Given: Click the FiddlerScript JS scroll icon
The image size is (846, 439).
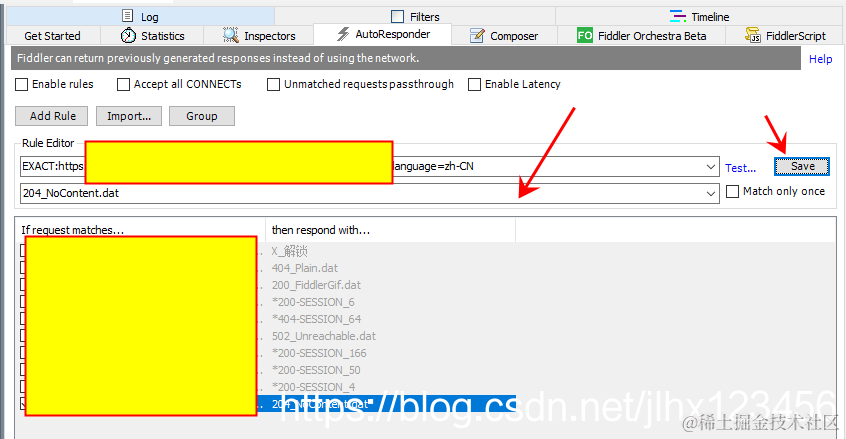Looking at the screenshot, I should (x=753, y=36).
